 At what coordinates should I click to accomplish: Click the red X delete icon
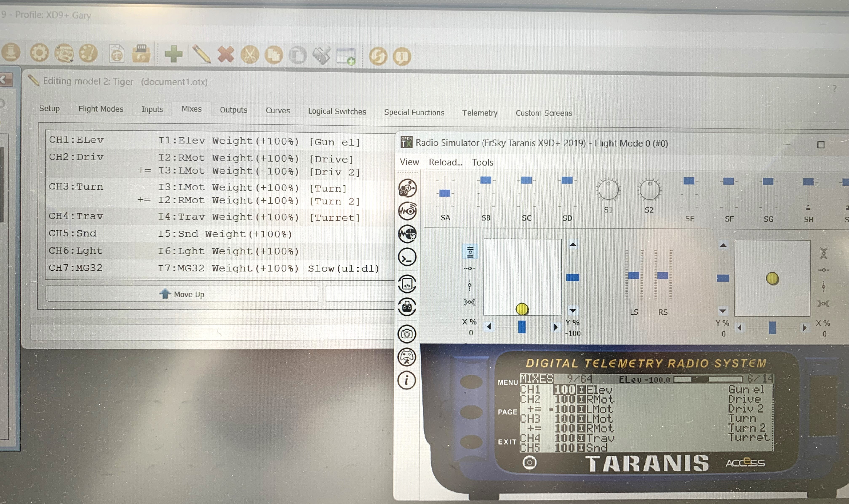tap(226, 54)
